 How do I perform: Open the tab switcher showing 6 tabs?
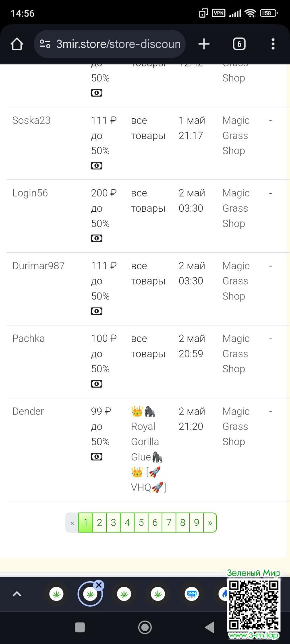click(x=239, y=44)
